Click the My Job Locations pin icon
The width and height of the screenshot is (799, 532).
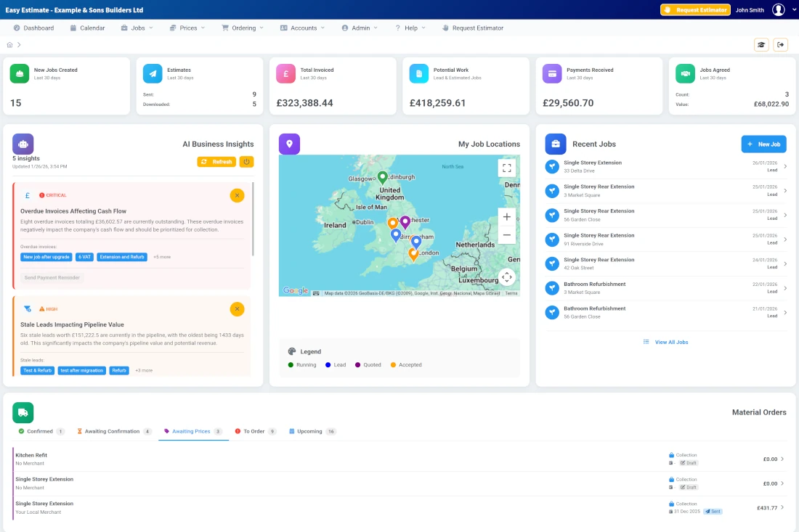pos(289,143)
